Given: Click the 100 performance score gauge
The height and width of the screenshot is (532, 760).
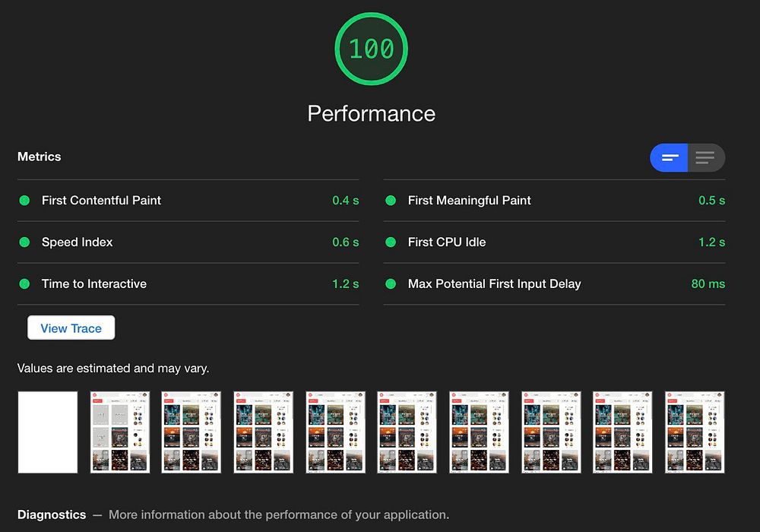Looking at the screenshot, I should (372, 49).
